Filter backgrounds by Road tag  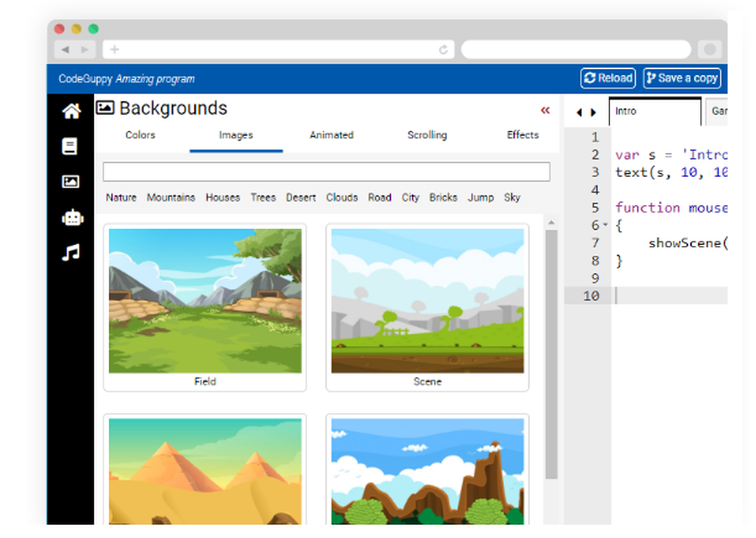coord(380,197)
